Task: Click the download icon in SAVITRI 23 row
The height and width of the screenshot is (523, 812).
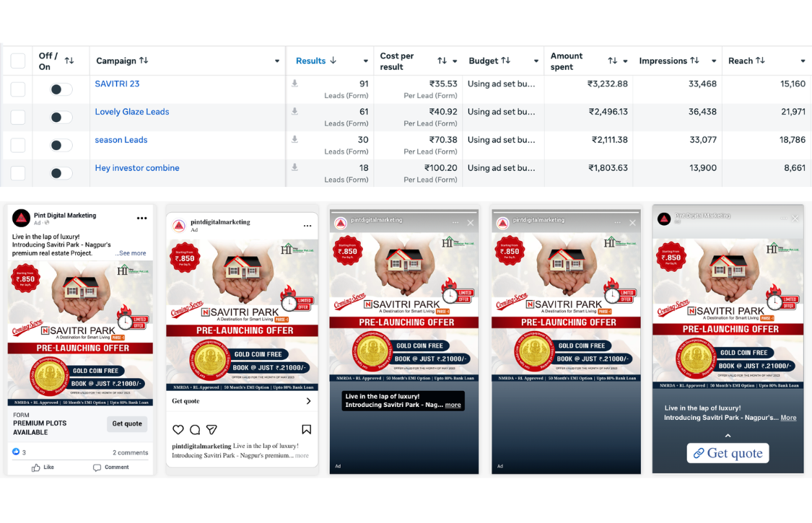Action: pyautogui.click(x=294, y=84)
